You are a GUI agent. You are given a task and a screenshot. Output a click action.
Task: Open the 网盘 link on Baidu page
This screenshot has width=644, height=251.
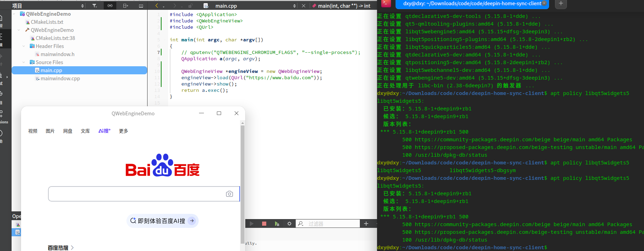pos(68,131)
